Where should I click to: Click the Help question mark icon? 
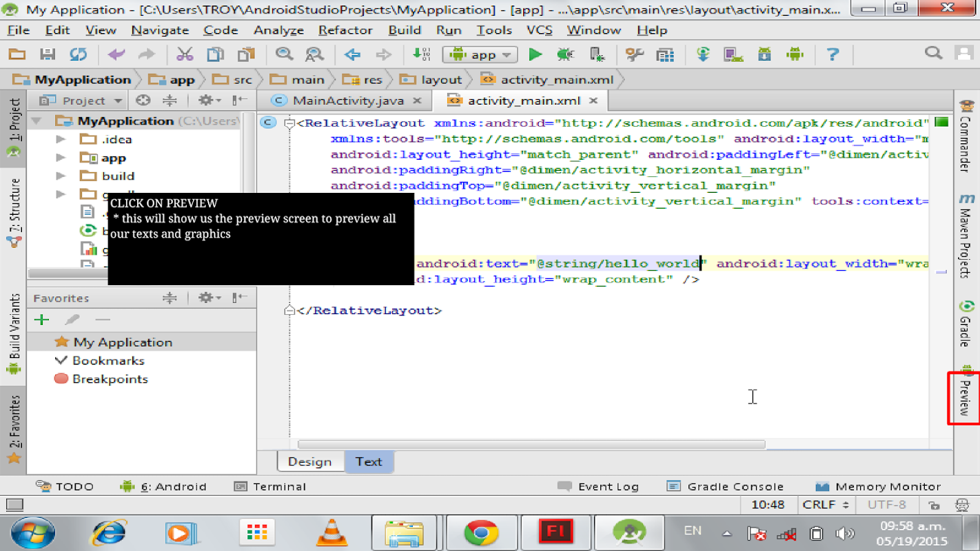pyautogui.click(x=833, y=54)
